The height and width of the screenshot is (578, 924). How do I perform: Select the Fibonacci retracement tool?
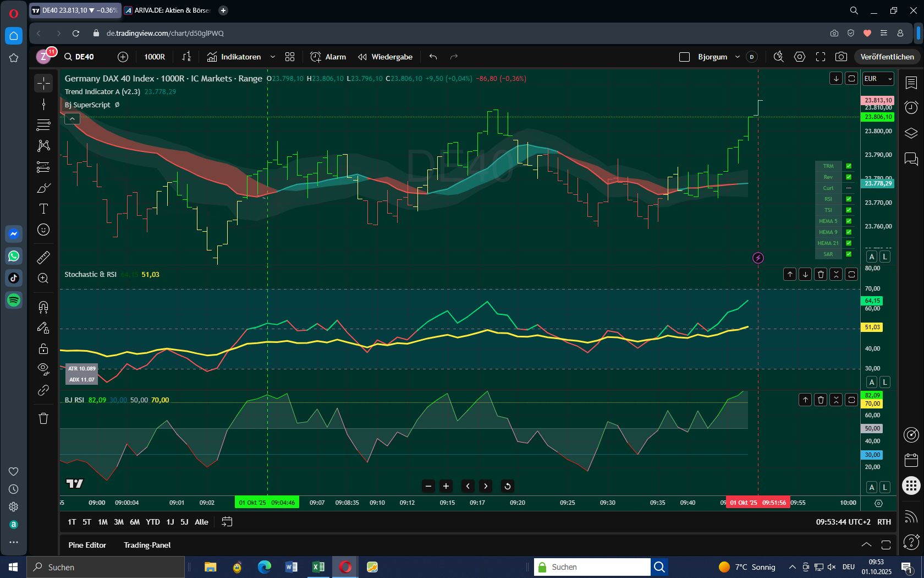43,125
